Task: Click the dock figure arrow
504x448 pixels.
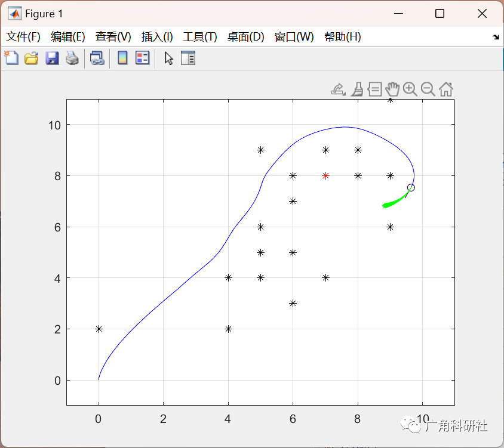Action: pyautogui.click(x=496, y=37)
